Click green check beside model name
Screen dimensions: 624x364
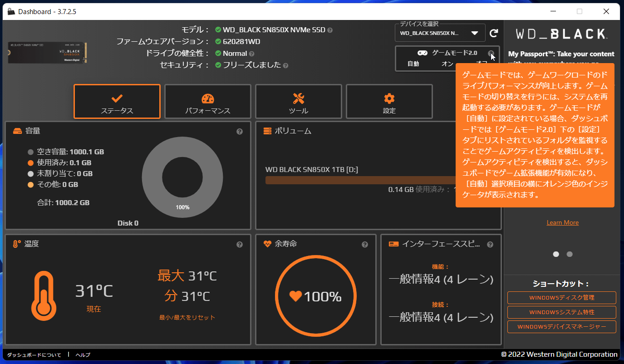pos(218,30)
